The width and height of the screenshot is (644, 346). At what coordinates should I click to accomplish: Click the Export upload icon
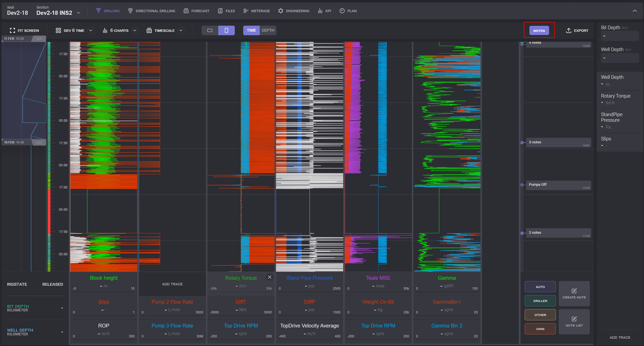(568, 31)
